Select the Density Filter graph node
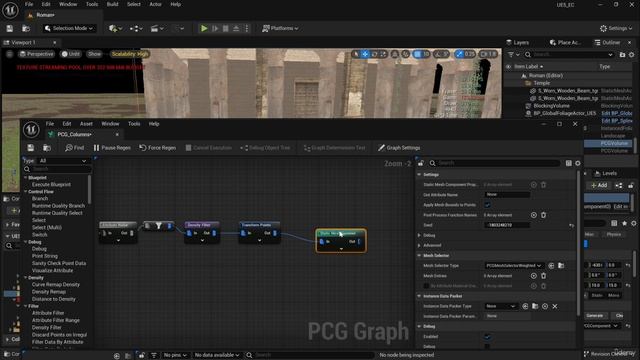Viewport: 640px width, 360px height. (202, 233)
